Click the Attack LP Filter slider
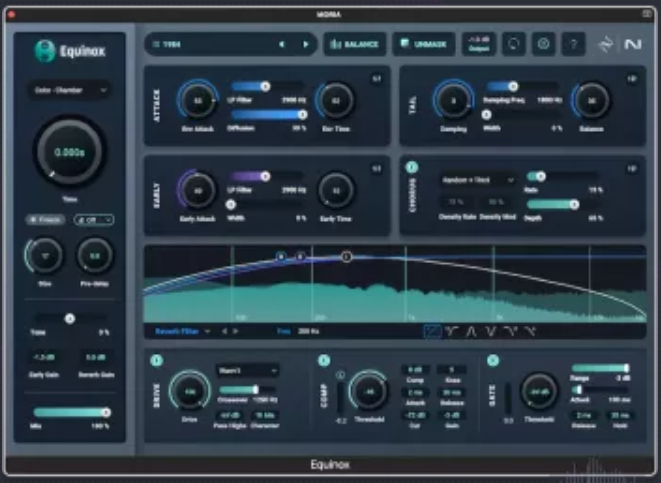Screen dimensions: 661x483 pos(268,86)
